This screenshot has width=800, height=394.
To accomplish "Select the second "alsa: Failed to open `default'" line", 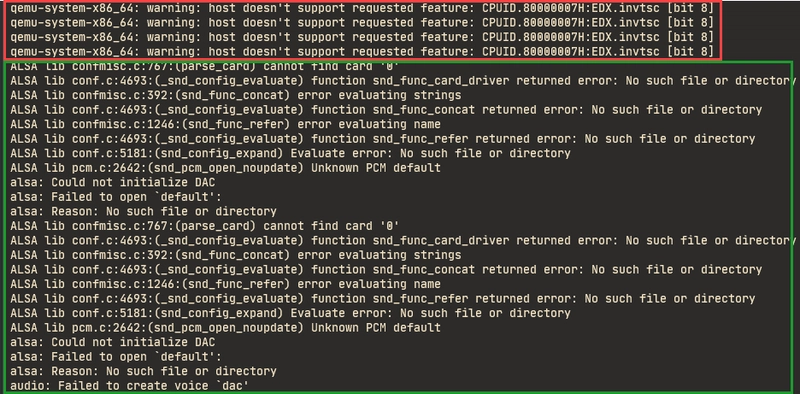I will click(116, 357).
